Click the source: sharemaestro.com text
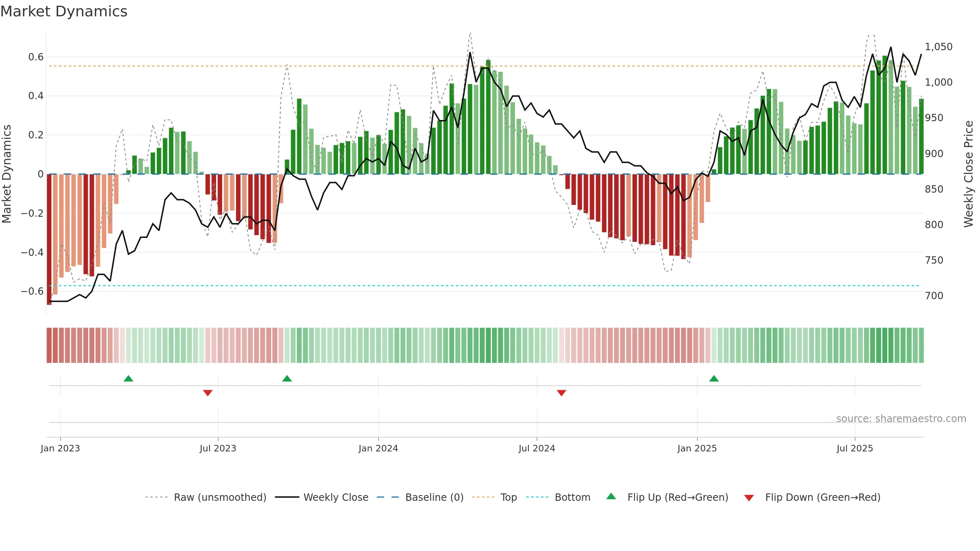The height and width of the screenshot is (551, 980). coord(901,418)
